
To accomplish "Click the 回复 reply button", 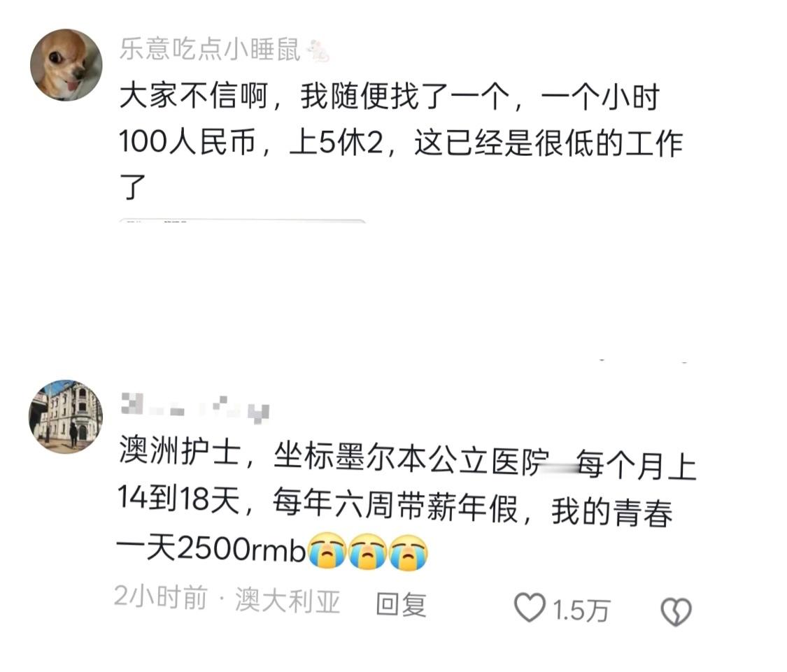I will point(401,604).
